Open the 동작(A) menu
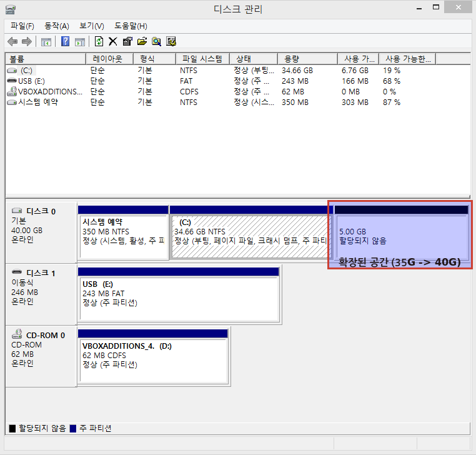The image size is (476, 455). [x=57, y=26]
